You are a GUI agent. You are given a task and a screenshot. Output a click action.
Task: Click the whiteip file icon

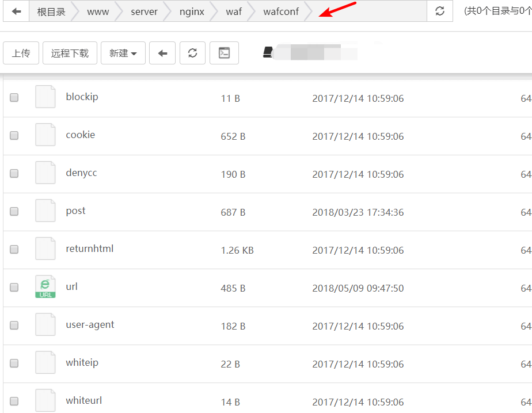pos(45,363)
